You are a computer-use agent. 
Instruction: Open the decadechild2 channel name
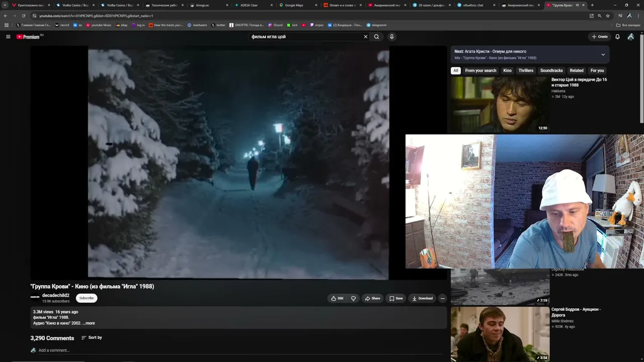[56, 296]
